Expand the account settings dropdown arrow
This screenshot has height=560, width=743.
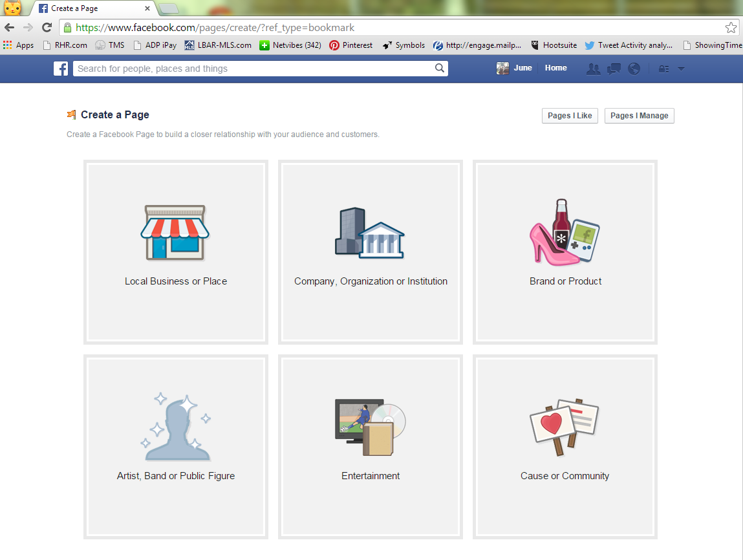tap(681, 69)
